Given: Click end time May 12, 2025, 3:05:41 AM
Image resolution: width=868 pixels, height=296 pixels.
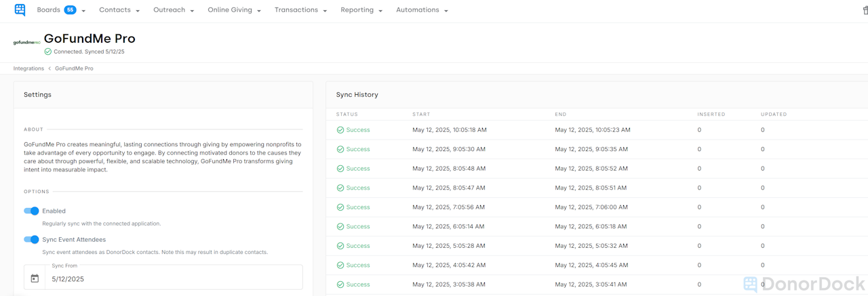Looking at the screenshot, I should pos(591,284).
